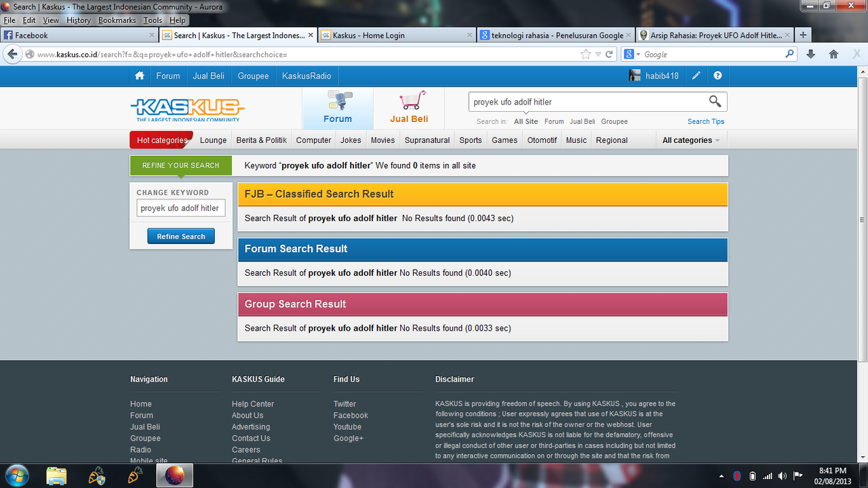Click habib418 username link
This screenshot has height=488, width=868.
662,76
